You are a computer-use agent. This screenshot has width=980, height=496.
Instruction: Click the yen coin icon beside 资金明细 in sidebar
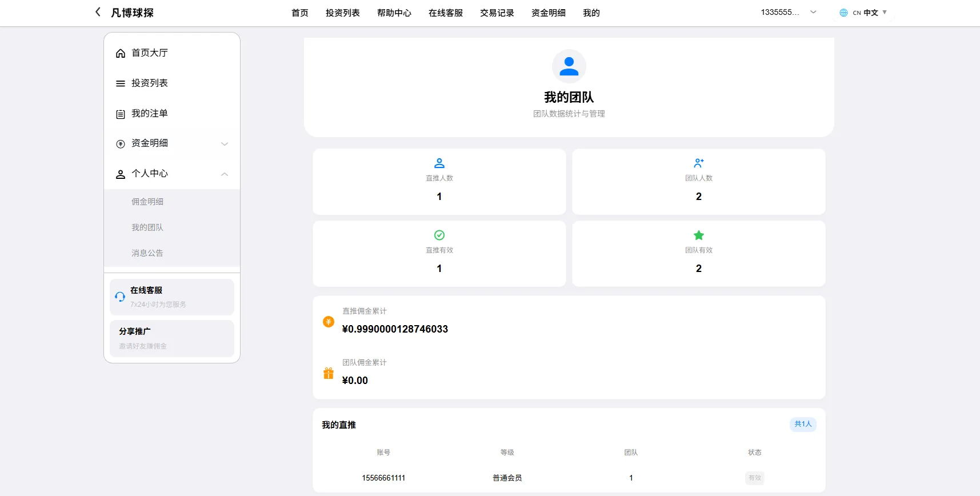tap(121, 144)
